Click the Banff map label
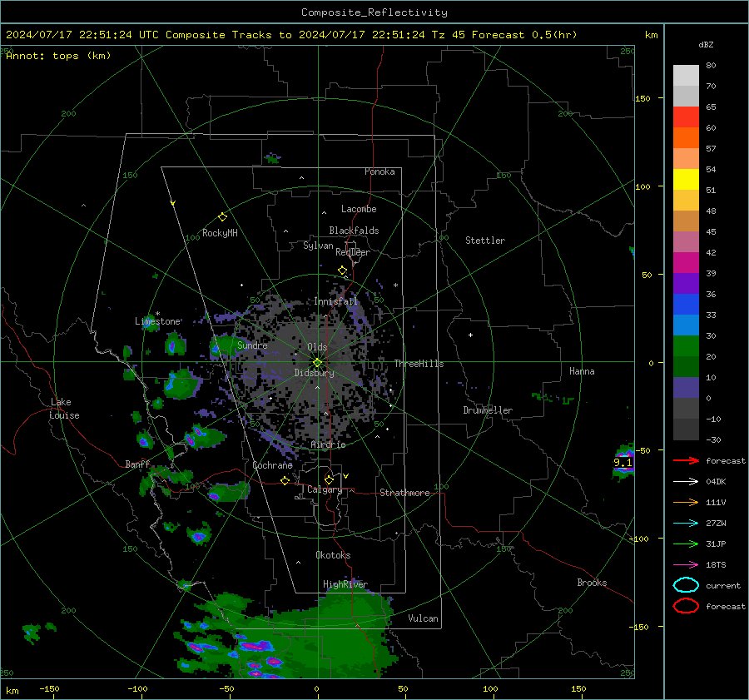The image size is (749, 700). coord(137,464)
